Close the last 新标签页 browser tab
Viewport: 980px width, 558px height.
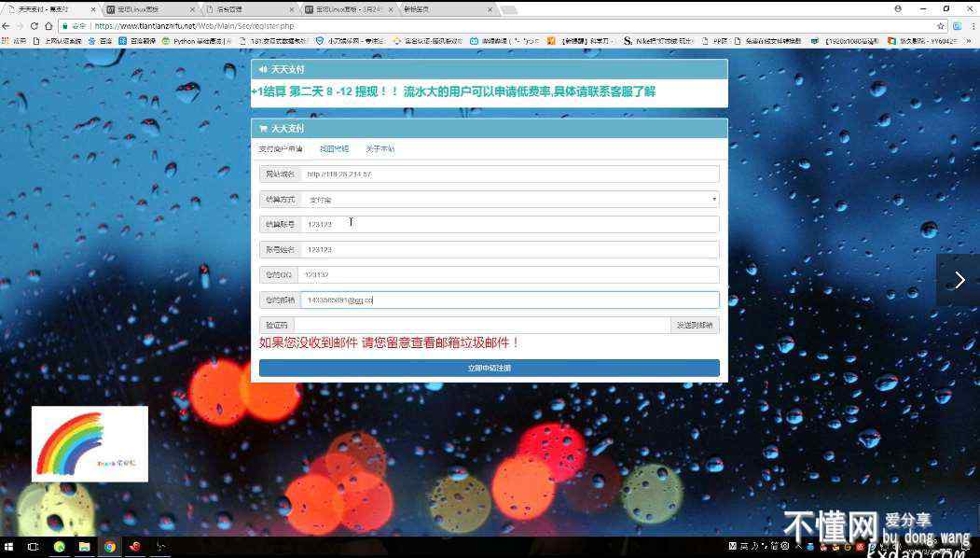tap(490, 9)
